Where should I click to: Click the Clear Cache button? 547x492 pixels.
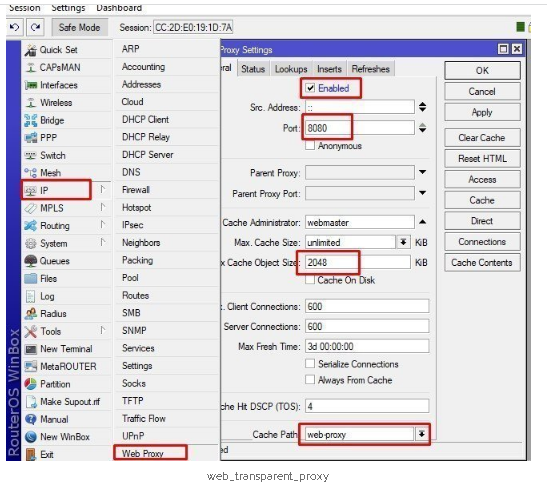[482, 137]
